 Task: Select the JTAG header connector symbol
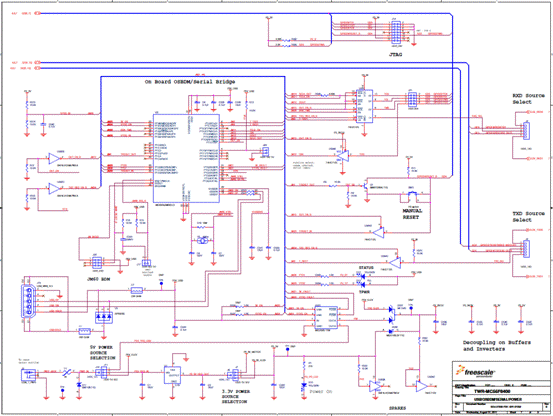(396, 32)
